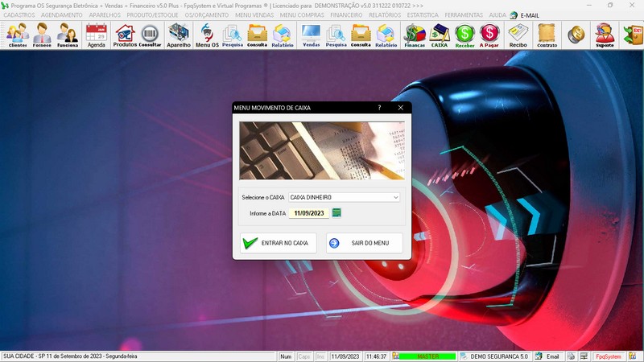Click the E-MAIL menu item
This screenshot has width=644, height=362.
pos(525,15)
